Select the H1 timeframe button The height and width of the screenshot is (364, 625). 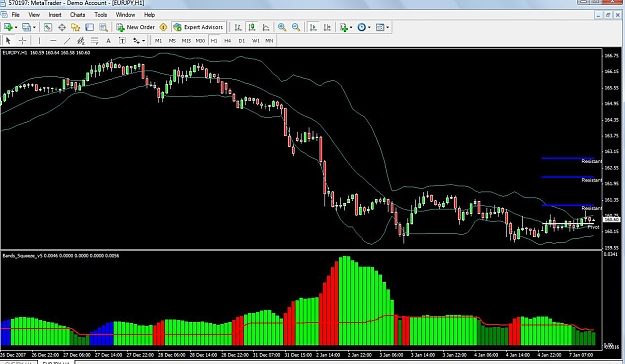click(x=214, y=41)
